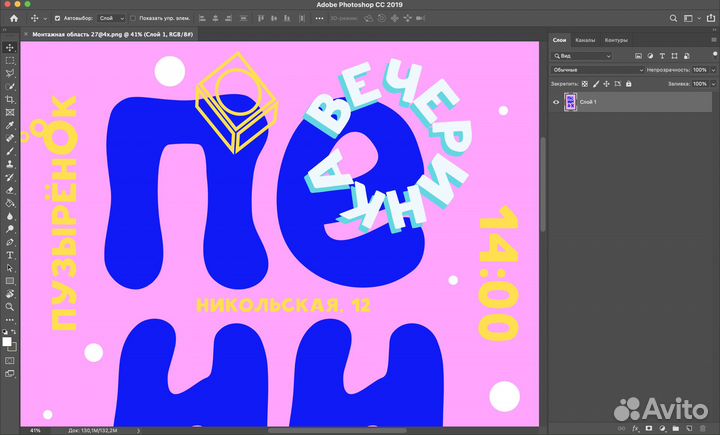Enable the Показать упр. элем. checkbox

(132, 18)
